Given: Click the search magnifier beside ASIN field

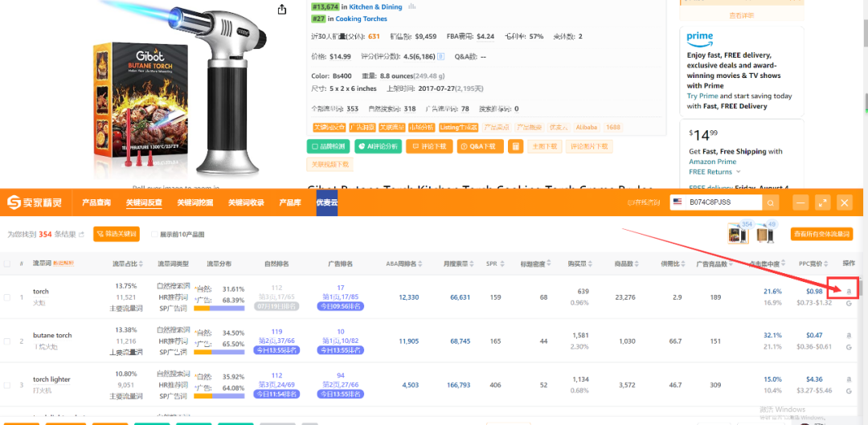Looking at the screenshot, I should [771, 202].
